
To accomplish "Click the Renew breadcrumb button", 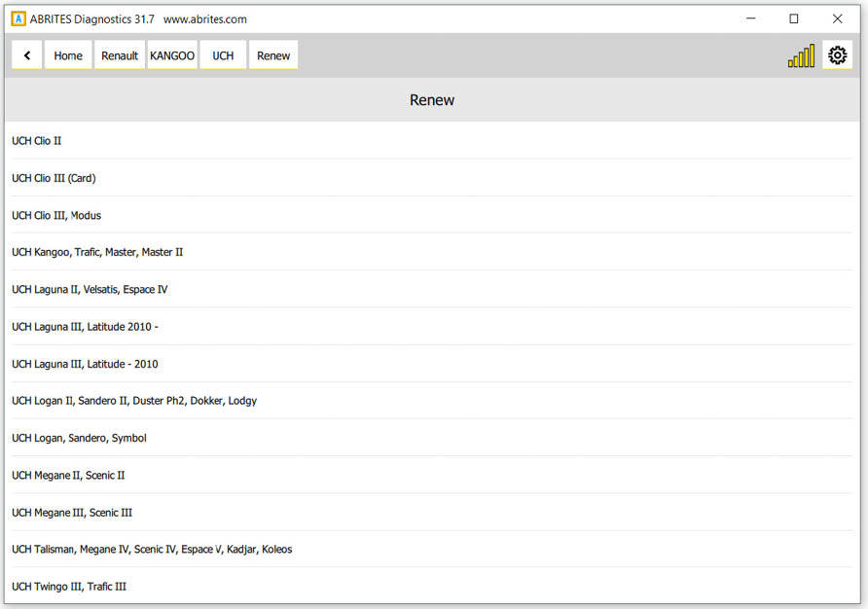I will coord(273,55).
